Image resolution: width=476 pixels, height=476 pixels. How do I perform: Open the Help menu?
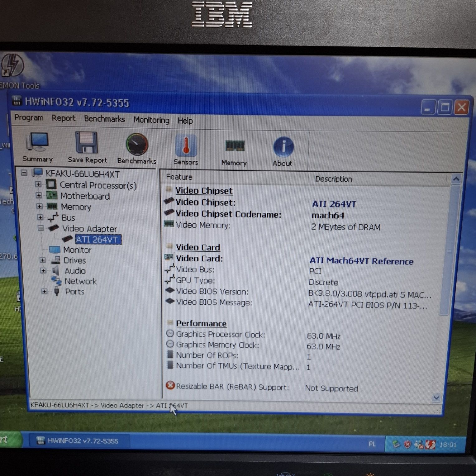coord(185,121)
